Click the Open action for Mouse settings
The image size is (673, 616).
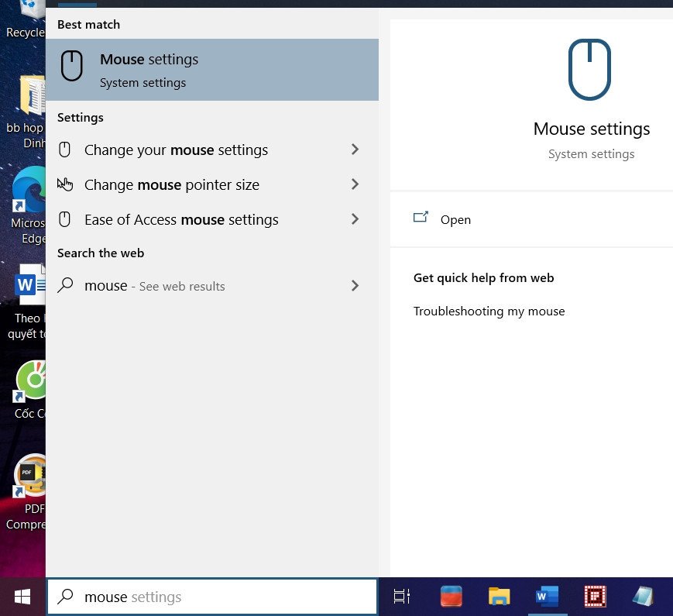click(x=455, y=219)
